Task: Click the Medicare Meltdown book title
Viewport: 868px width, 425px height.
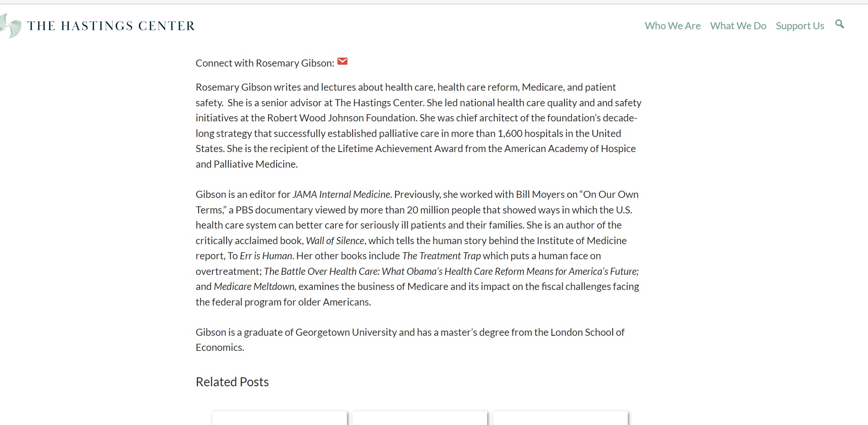Action: click(x=254, y=287)
